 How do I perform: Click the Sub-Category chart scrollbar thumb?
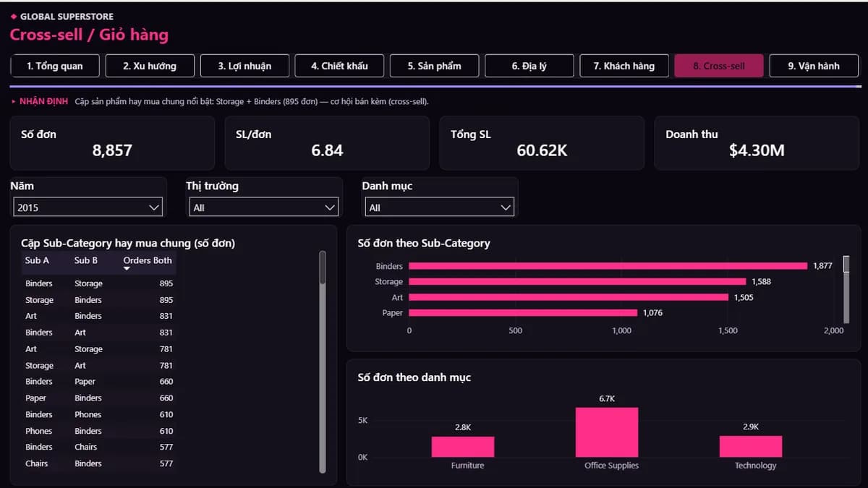click(846, 263)
